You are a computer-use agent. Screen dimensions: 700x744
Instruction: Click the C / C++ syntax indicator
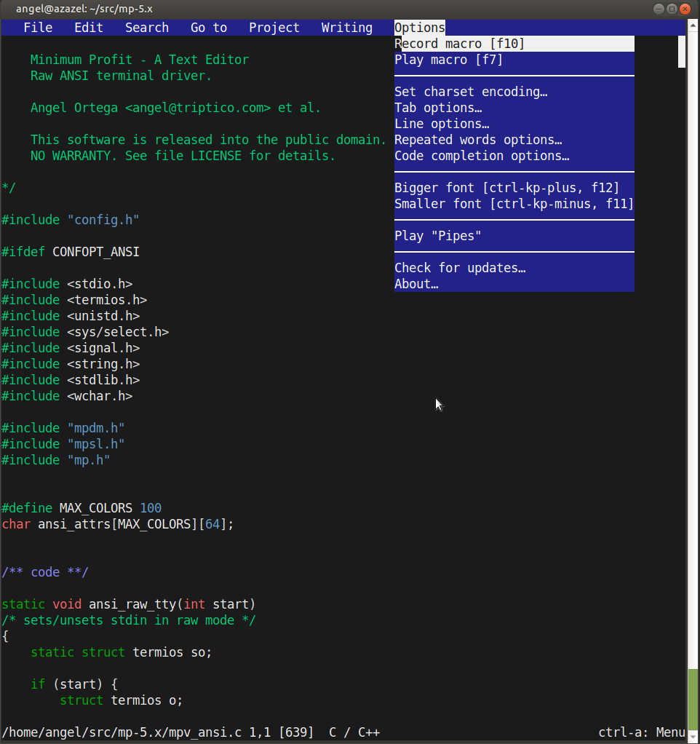coord(354,732)
